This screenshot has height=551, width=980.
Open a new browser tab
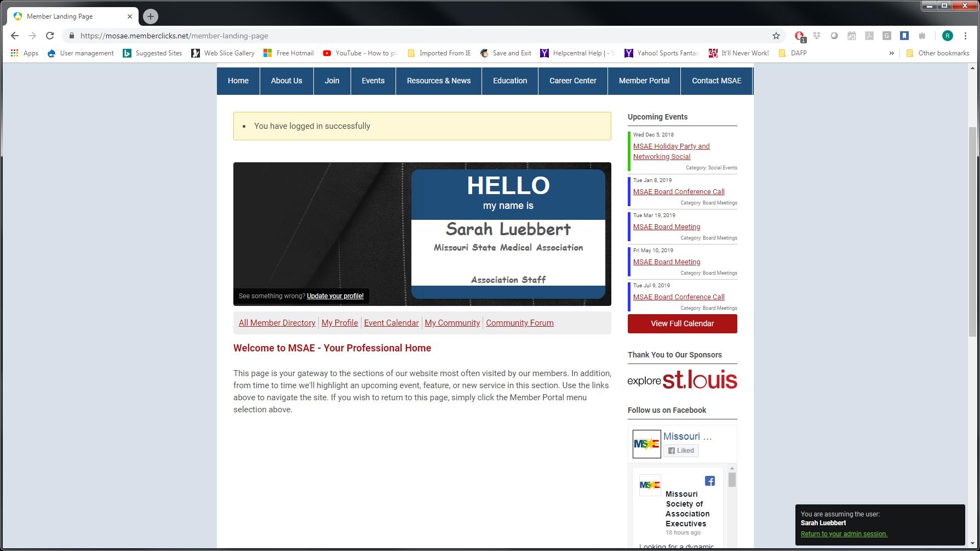tap(151, 16)
